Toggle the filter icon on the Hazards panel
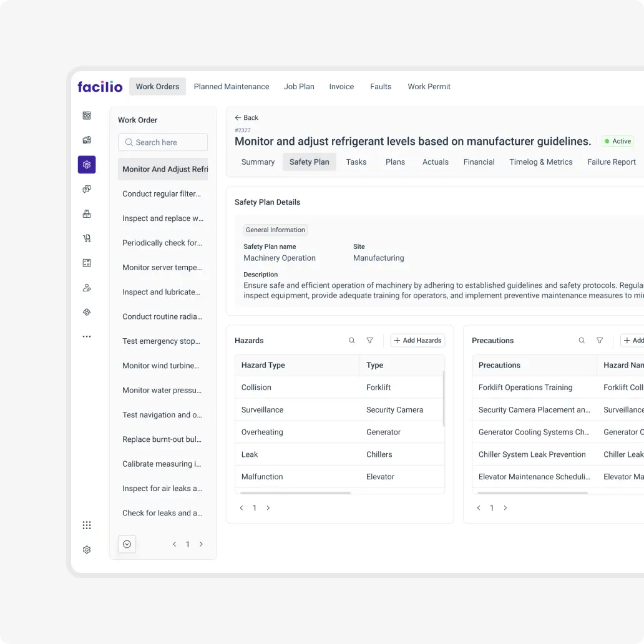This screenshot has width=644, height=644. point(369,340)
